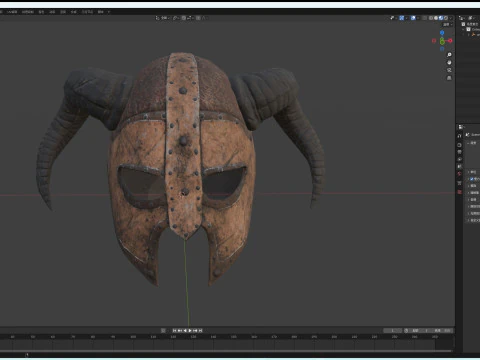
Task: Open the viewport shading options dropdown
Action: (451, 18)
